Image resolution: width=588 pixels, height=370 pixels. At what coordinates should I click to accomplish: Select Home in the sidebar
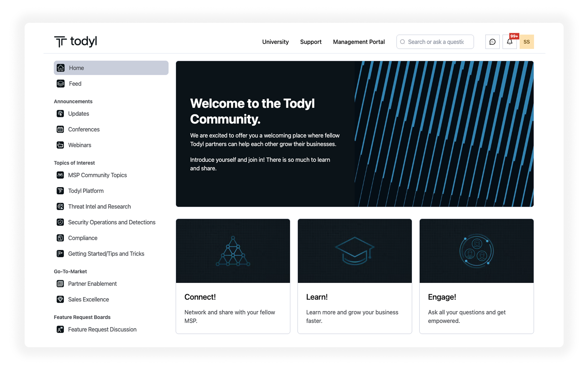[111, 68]
